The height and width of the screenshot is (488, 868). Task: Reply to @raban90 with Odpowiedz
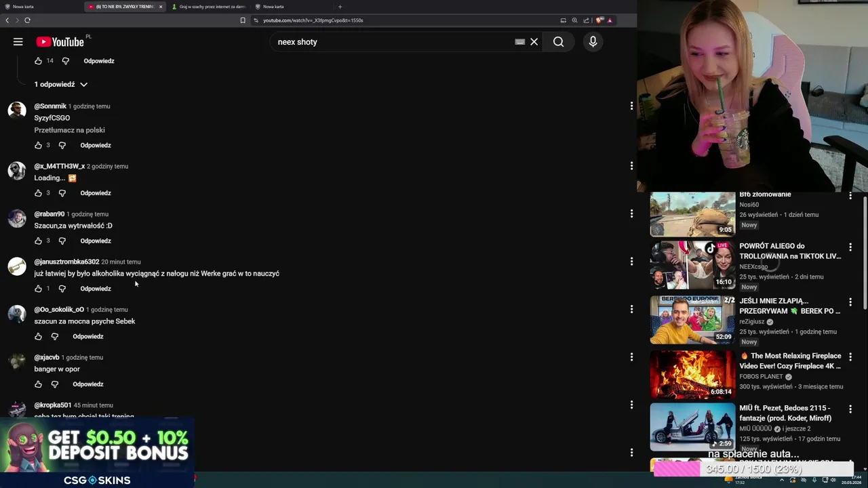96,241
